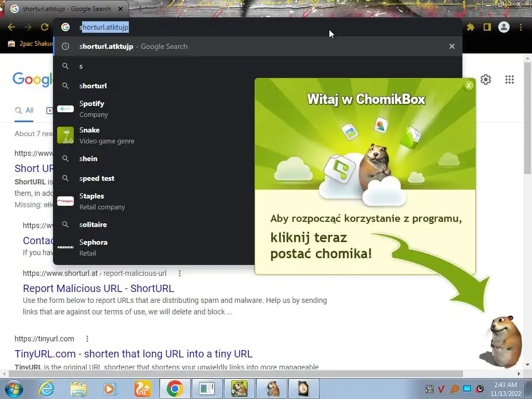532x399 pixels.
Task: Open the 2pac Shakur bookmark
Action: coord(31,44)
